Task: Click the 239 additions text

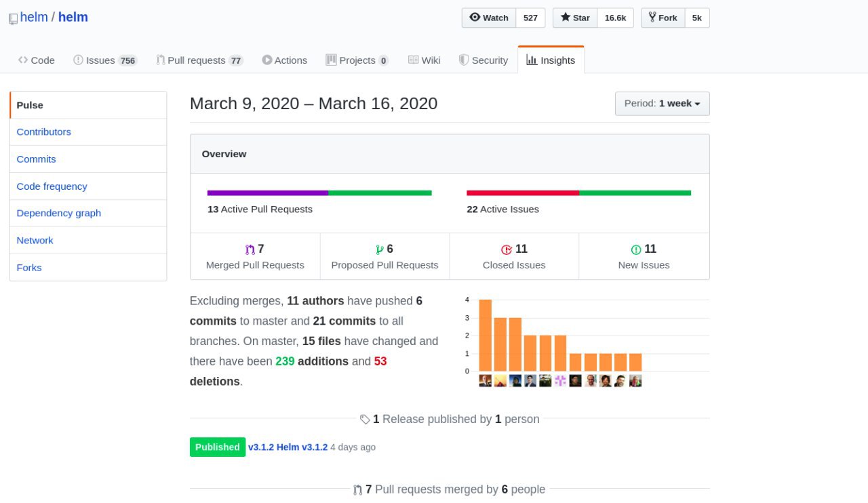Action: 312,361
